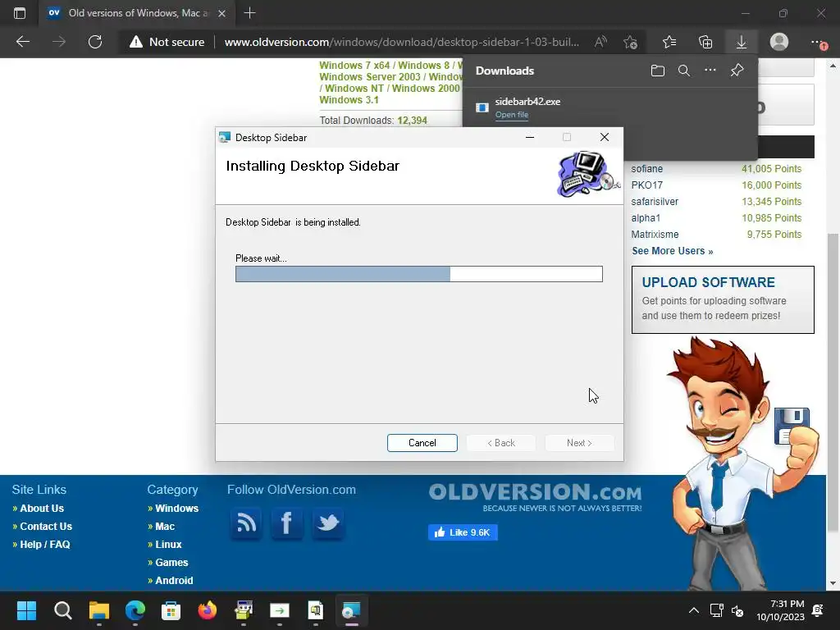The height and width of the screenshot is (630, 840).
Task: Search downloads with magnifier icon
Action: 684,71
